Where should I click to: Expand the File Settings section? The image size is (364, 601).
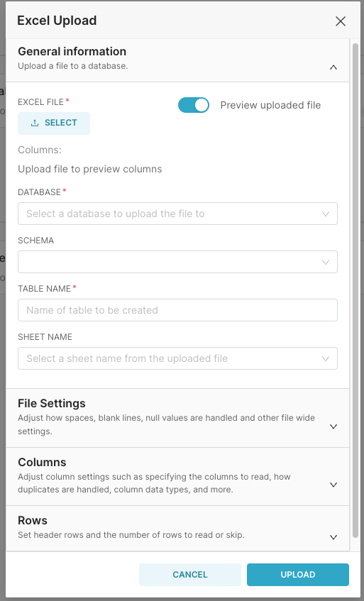coord(177,418)
